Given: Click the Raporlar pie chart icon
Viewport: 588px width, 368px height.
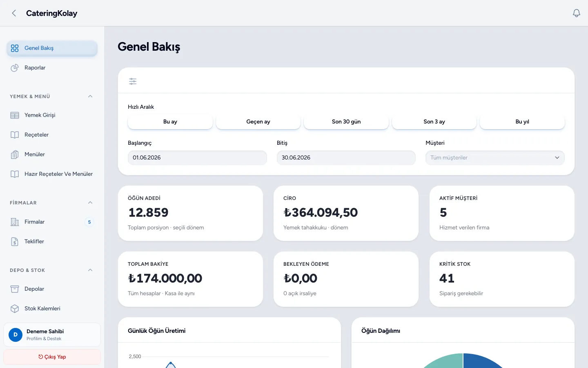Looking at the screenshot, I should (15, 68).
